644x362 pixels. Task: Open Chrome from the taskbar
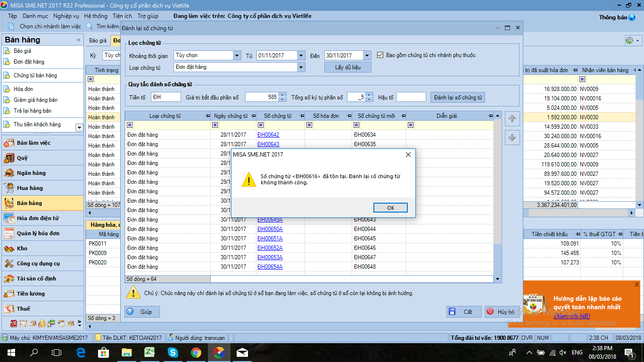click(196, 352)
